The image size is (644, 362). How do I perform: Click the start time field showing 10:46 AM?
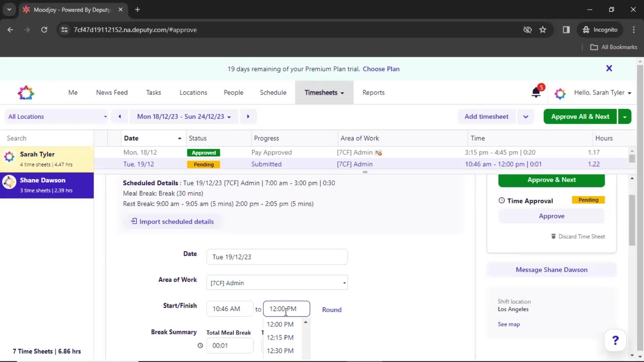pyautogui.click(x=230, y=309)
